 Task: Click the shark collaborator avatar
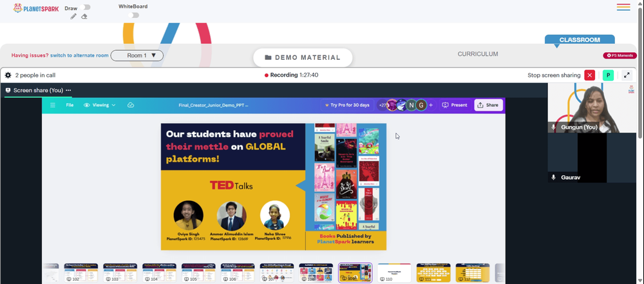(401, 105)
